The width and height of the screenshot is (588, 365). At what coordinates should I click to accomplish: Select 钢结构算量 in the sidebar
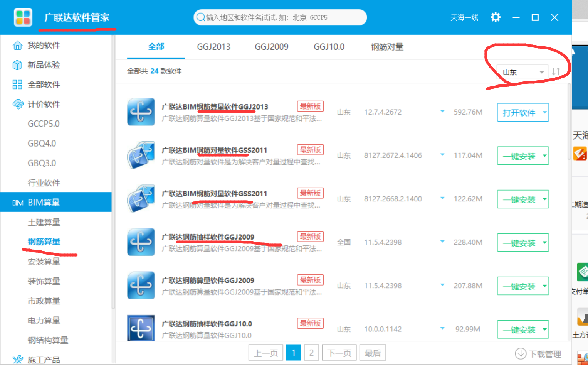[48, 340]
